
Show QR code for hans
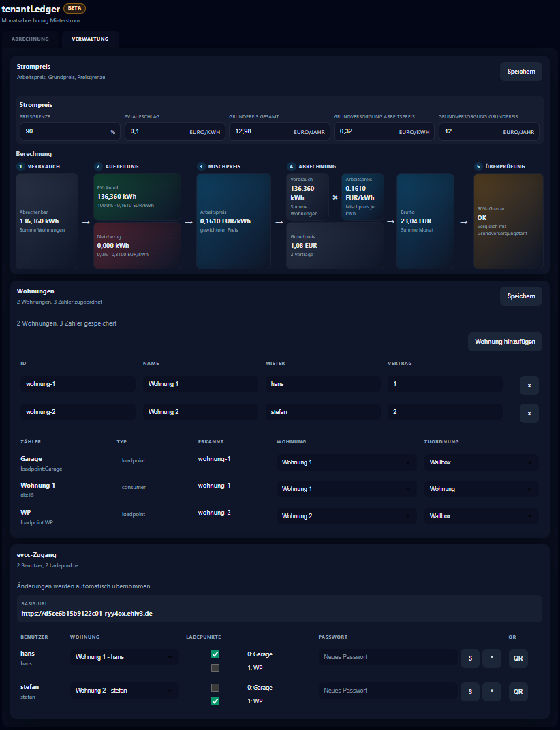pos(518,658)
